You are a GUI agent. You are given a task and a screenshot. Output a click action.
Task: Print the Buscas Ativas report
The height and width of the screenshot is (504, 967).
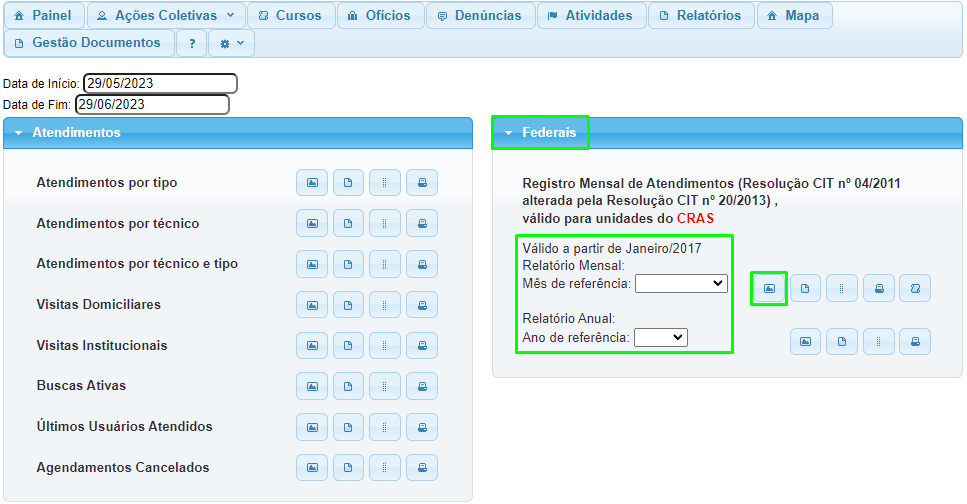pyautogui.click(x=422, y=386)
